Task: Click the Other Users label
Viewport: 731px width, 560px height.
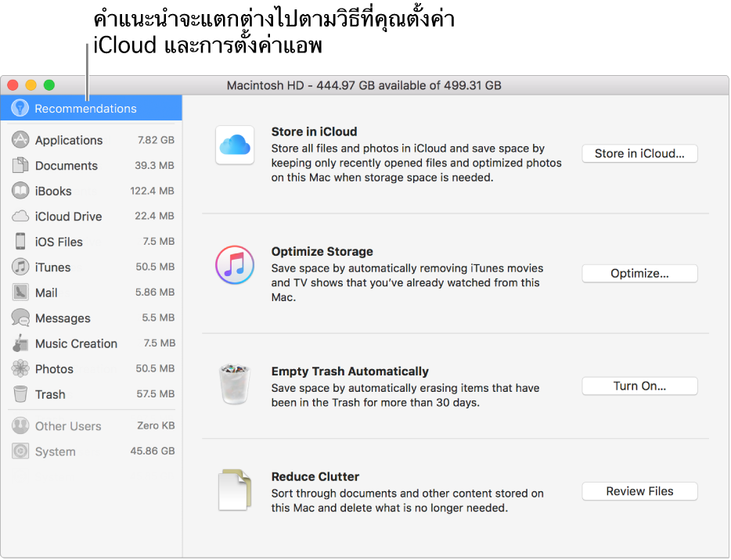Action: click(x=68, y=426)
